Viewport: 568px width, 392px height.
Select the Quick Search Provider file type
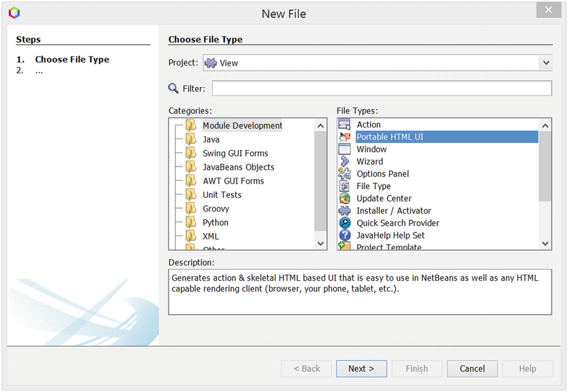(398, 223)
